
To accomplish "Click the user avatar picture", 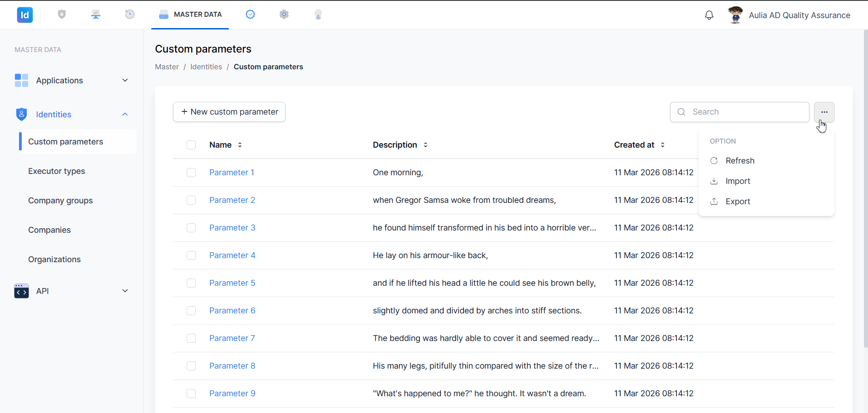I will (735, 15).
